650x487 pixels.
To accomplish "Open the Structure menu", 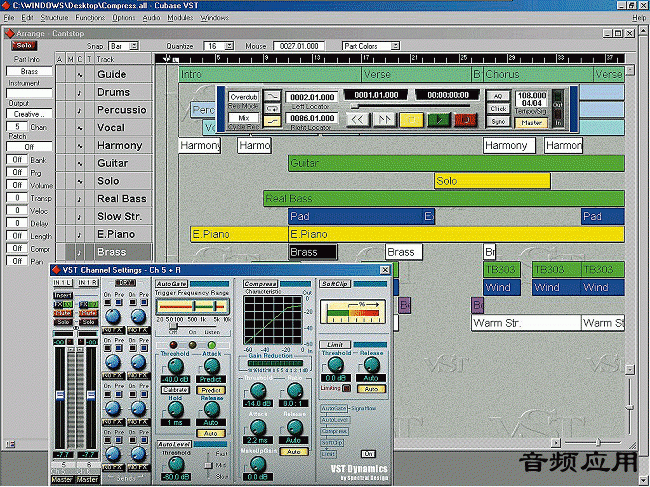I will point(54,18).
